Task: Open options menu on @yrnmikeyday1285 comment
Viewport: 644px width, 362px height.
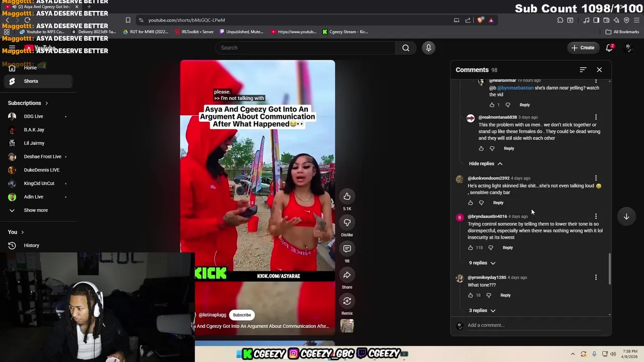Action: coord(596,278)
